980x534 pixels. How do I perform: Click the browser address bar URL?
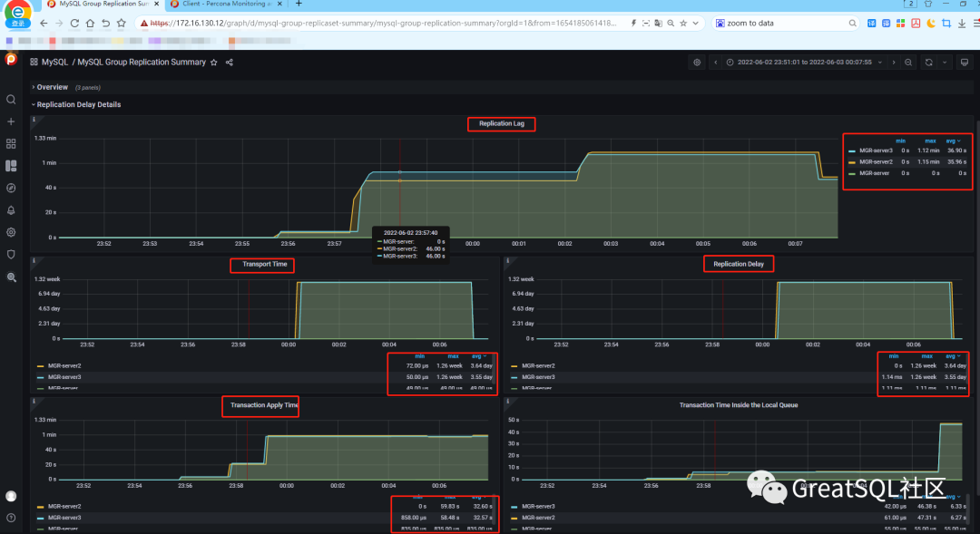[385, 23]
